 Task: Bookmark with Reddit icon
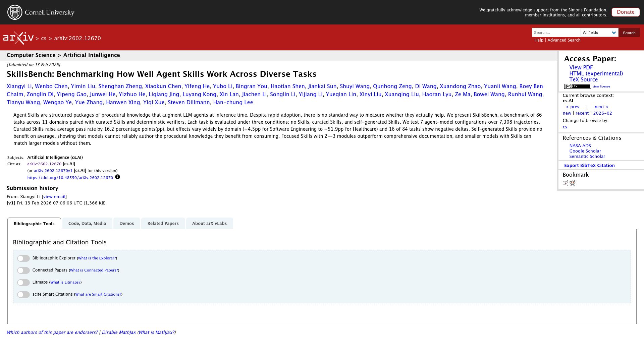point(573,183)
